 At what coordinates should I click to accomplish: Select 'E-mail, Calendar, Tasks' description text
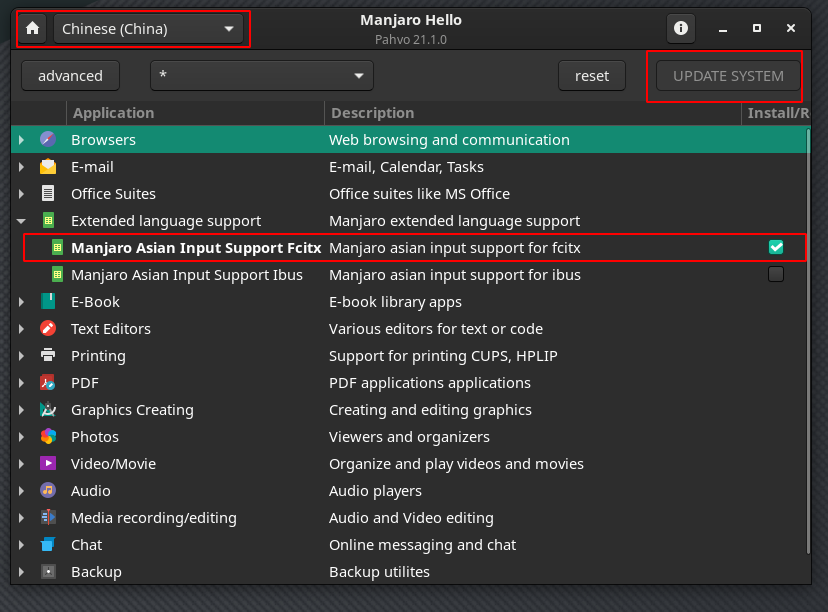[406, 166]
